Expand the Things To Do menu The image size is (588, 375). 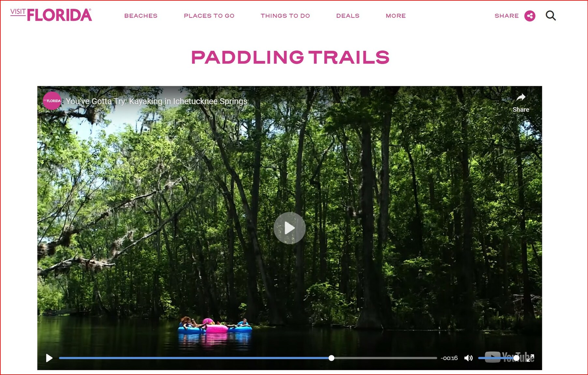click(285, 16)
